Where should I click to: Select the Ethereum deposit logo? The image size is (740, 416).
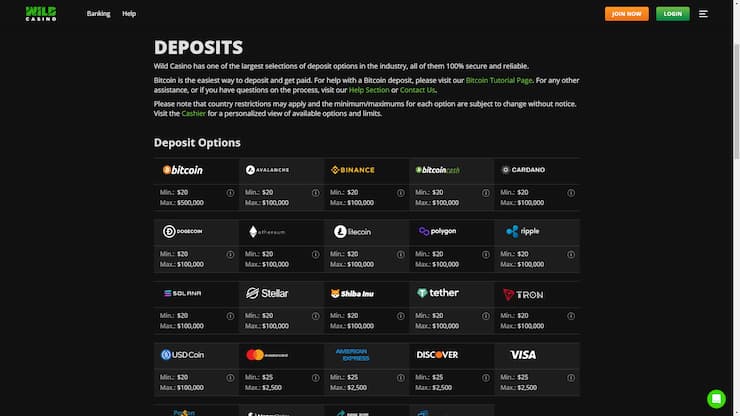click(x=267, y=232)
